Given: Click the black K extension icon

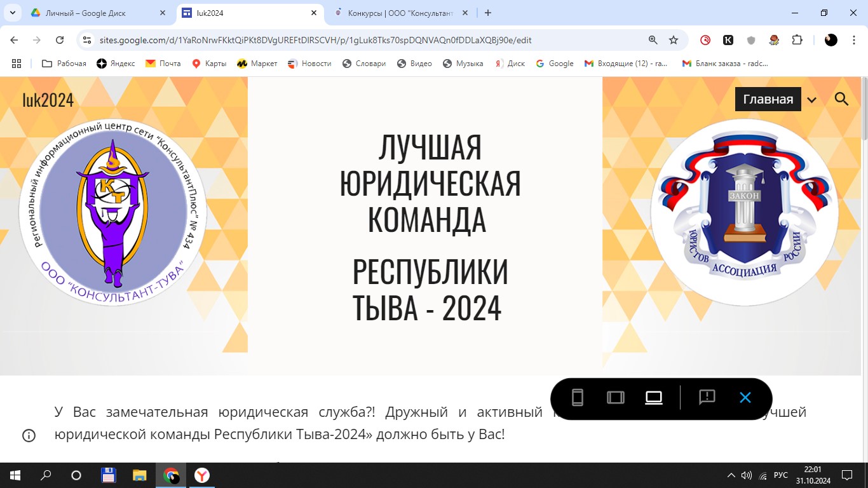Looking at the screenshot, I should [x=728, y=40].
